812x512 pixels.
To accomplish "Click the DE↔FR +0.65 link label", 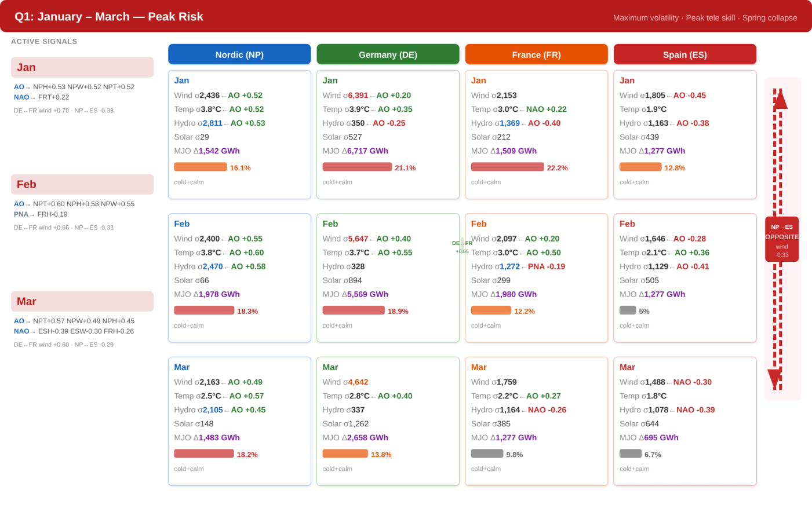I will coord(462,247).
